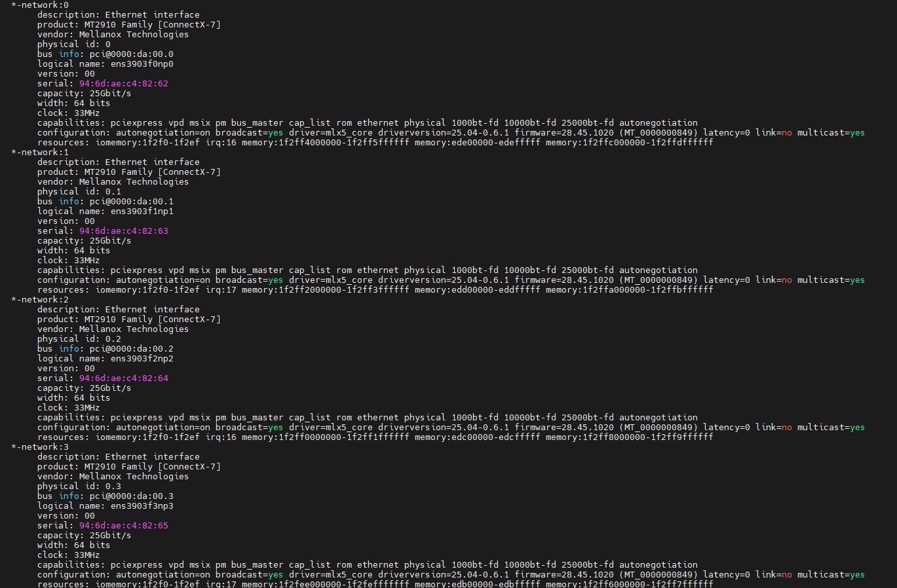897x588 pixels.
Task: Click logical name ens3903f3np3
Action: coord(142,506)
